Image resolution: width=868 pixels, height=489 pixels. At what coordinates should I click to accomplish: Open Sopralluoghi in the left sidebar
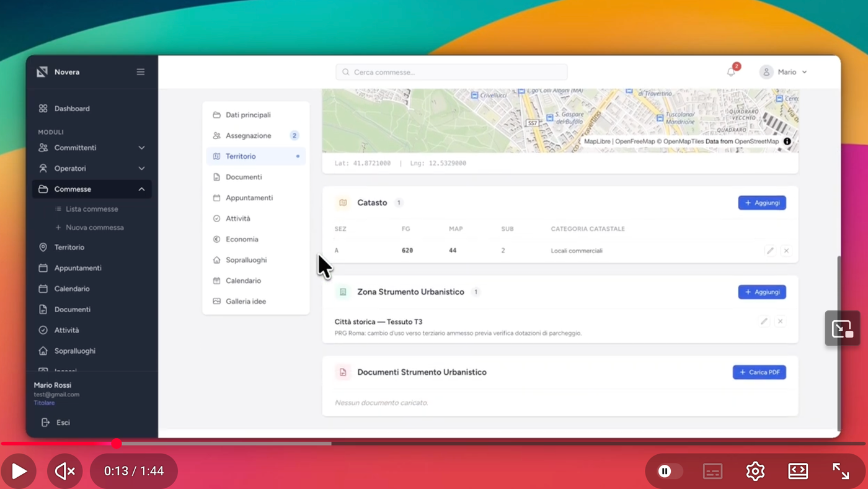click(92, 351)
